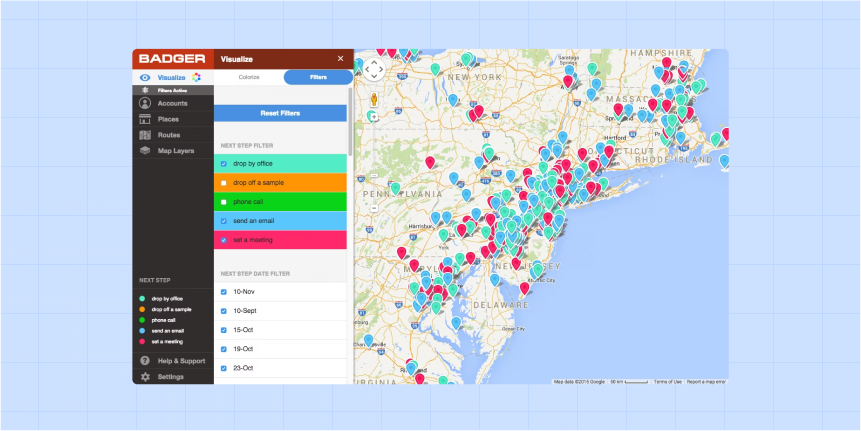This screenshot has width=861, height=431.
Task: Click the blue pin near Charlottesville
Action: click(x=368, y=340)
